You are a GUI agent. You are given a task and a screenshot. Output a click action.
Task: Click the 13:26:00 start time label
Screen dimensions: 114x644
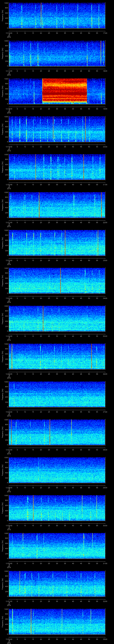tap(9, 412)
